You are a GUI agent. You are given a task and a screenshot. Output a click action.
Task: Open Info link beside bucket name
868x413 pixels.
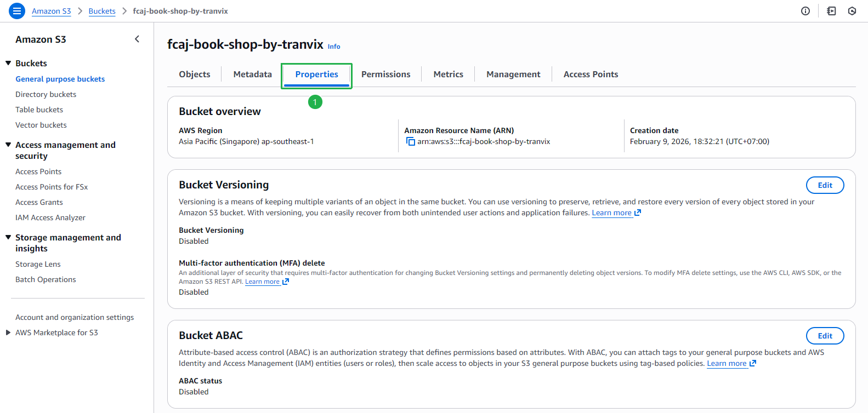[334, 47]
